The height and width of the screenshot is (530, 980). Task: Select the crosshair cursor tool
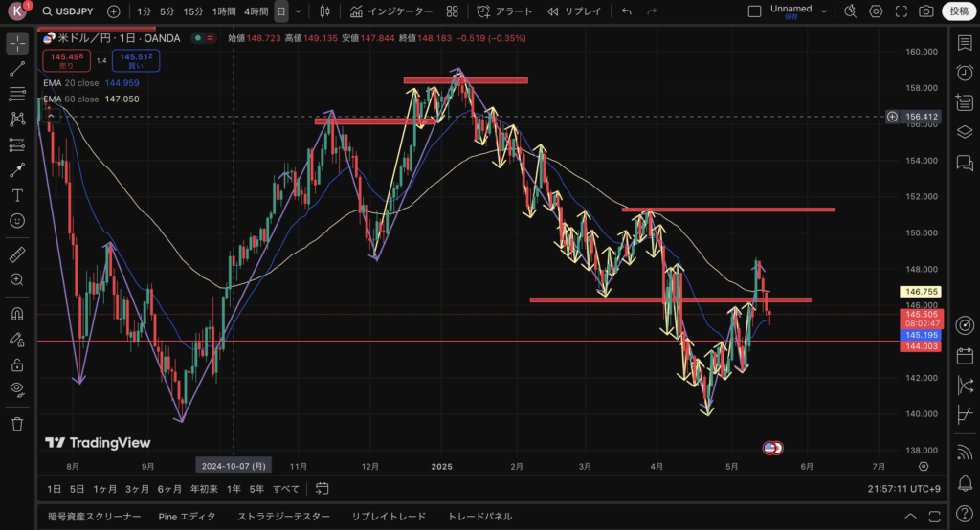pyautogui.click(x=17, y=43)
